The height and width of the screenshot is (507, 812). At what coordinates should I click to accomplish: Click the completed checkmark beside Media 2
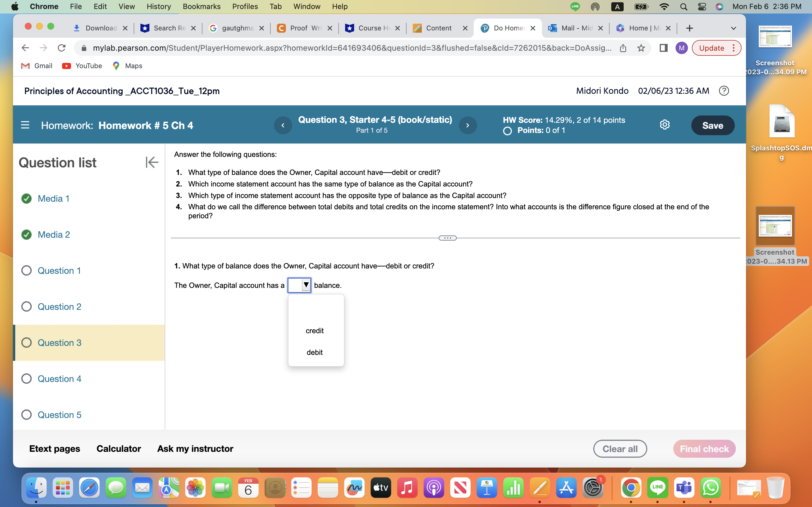(x=27, y=234)
